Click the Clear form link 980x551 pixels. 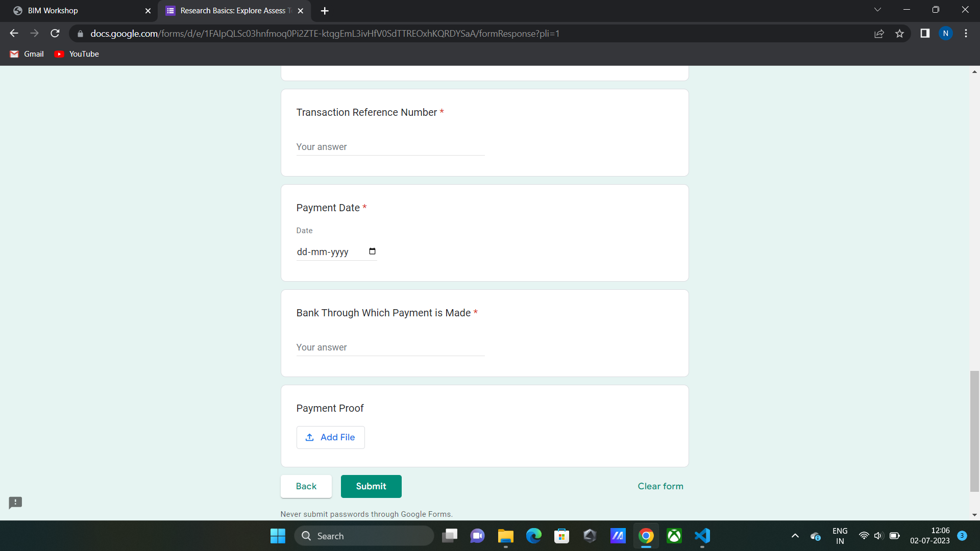[660, 486]
